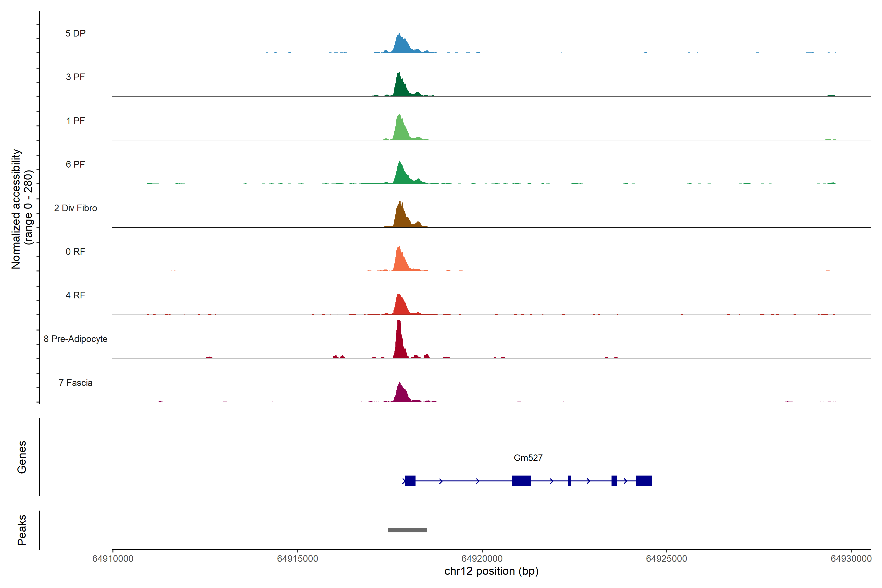Viewport: 882px width, 588px height.
Task: Click the first exon box of Gm527
Action: coord(410,481)
